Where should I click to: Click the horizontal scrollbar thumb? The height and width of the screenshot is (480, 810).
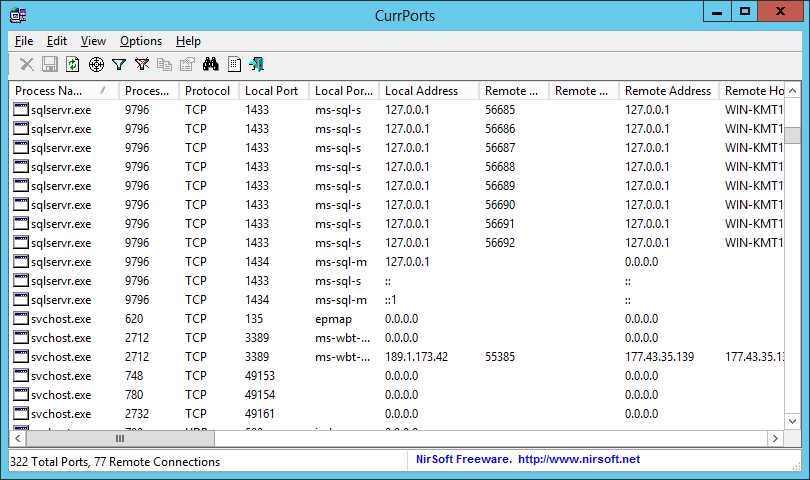coord(120,438)
